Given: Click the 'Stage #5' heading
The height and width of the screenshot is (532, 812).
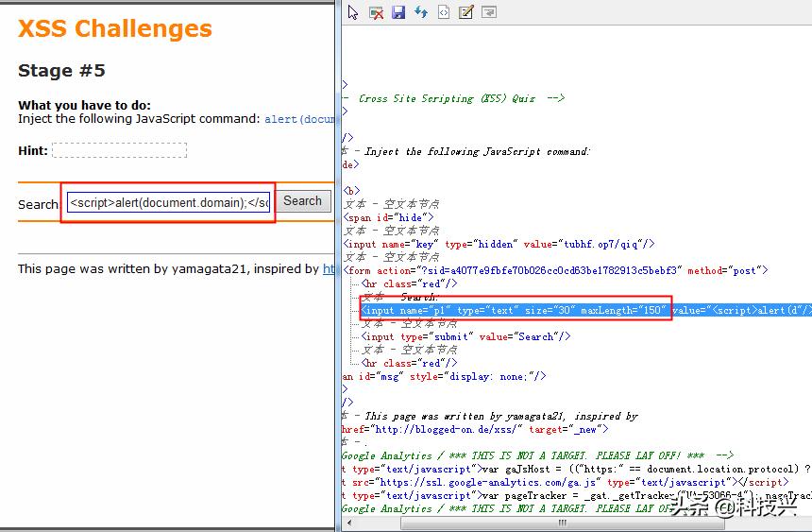Looking at the screenshot, I should click(61, 71).
